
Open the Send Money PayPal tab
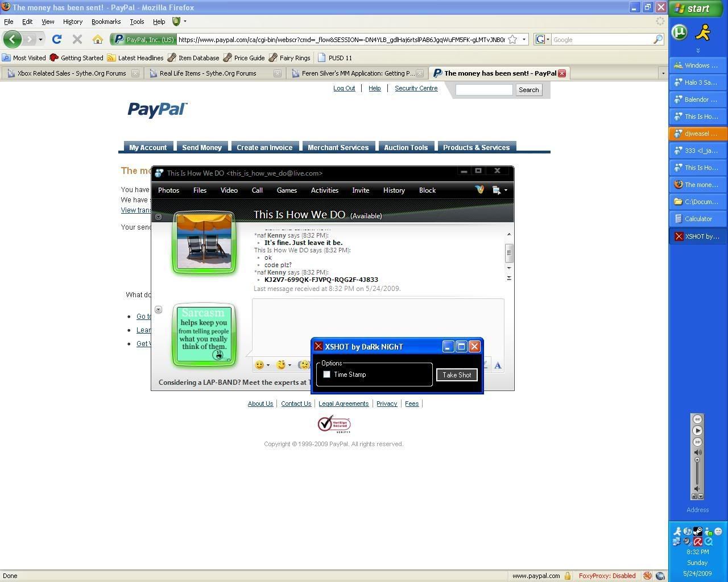coord(202,147)
